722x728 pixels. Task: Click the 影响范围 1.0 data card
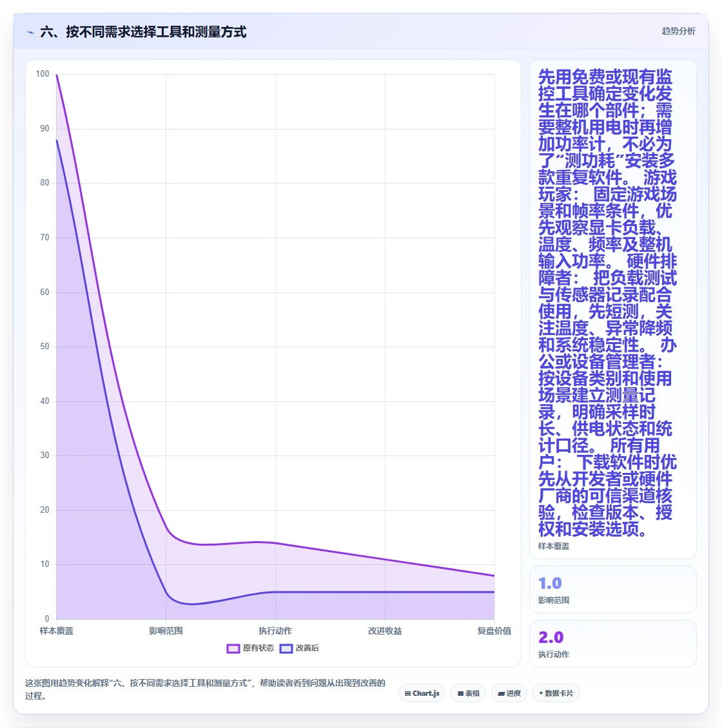(x=613, y=589)
